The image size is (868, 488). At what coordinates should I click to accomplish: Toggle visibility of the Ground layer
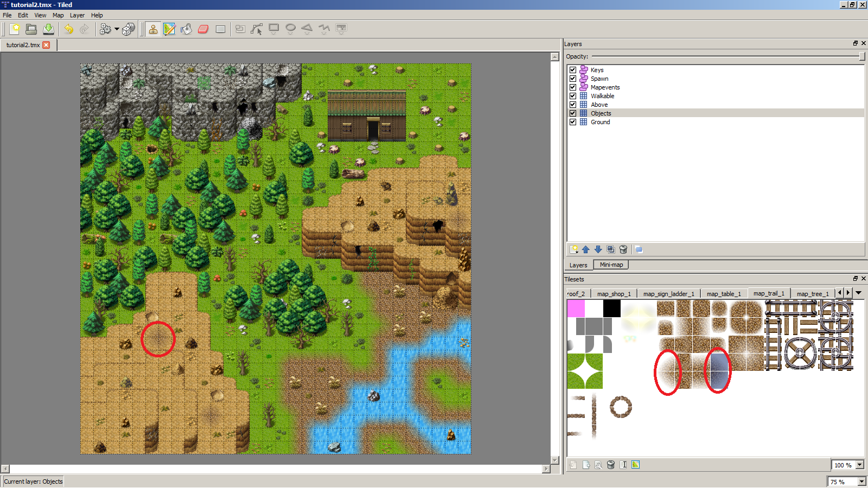pyautogui.click(x=573, y=122)
